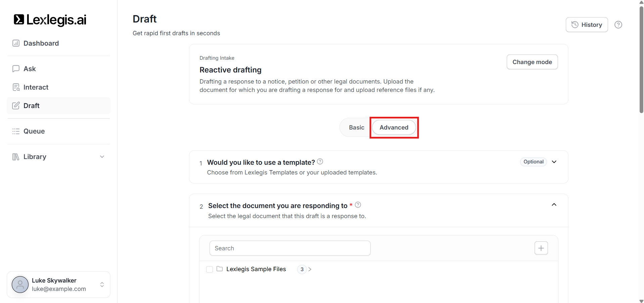Click the History button

click(587, 25)
